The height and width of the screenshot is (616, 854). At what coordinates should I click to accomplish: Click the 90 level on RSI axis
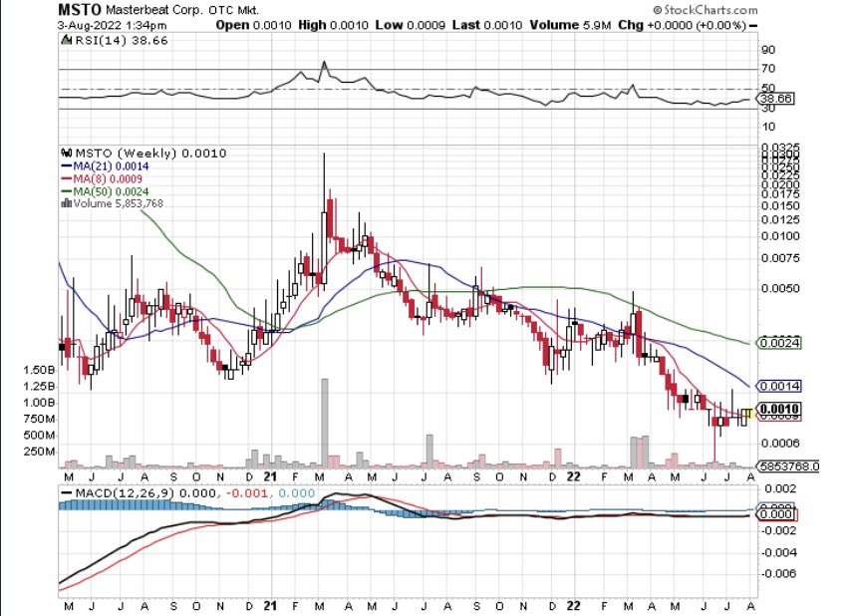[768, 50]
